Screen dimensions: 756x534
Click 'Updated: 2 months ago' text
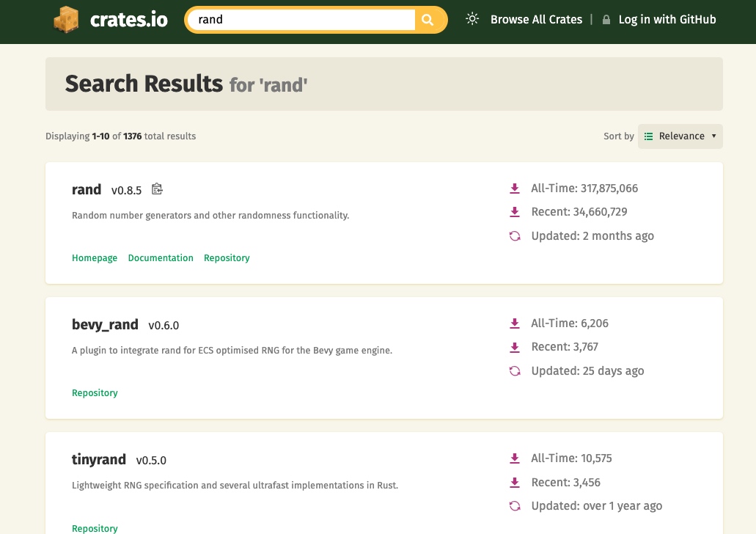click(x=592, y=236)
